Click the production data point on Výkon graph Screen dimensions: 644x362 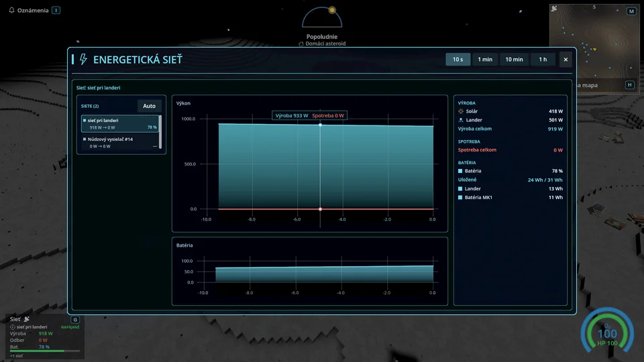pyautogui.click(x=321, y=125)
